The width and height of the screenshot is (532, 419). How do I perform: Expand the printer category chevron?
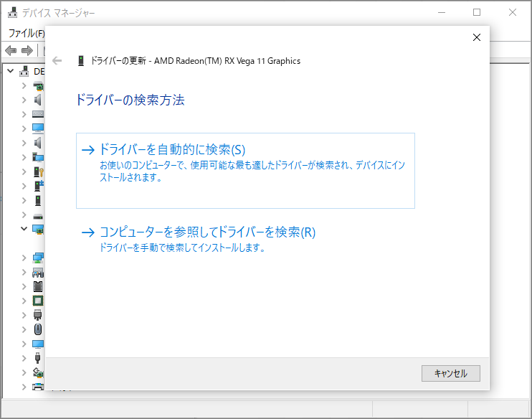(x=24, y=387)
